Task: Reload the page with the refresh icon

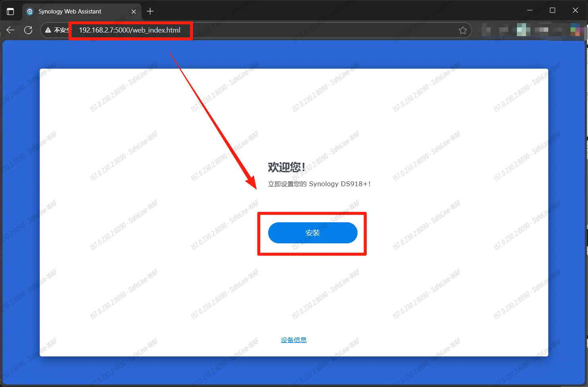Action: click(28, 30)
